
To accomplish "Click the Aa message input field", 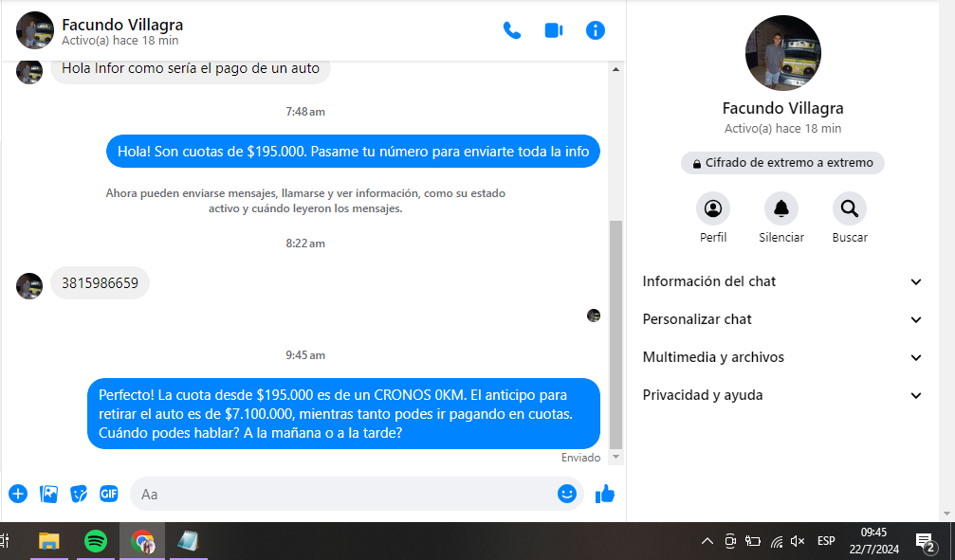I will click(341, 494).
